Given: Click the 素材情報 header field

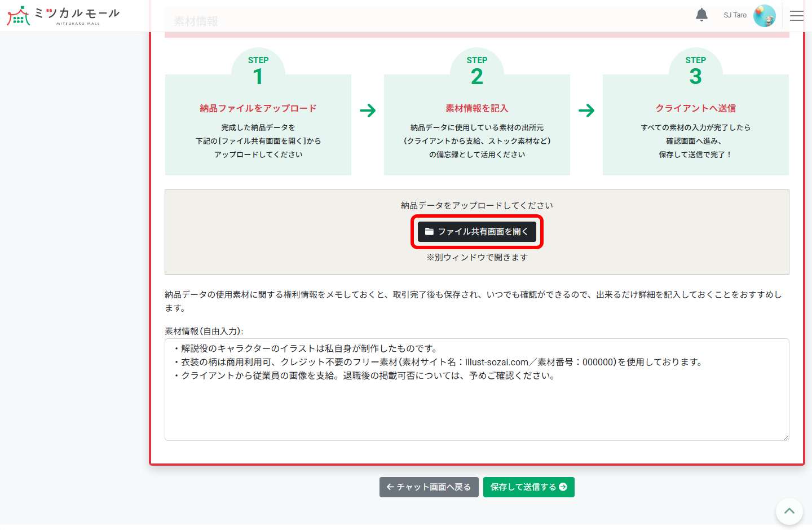Looking at the screenshot, I should (196, 20).
